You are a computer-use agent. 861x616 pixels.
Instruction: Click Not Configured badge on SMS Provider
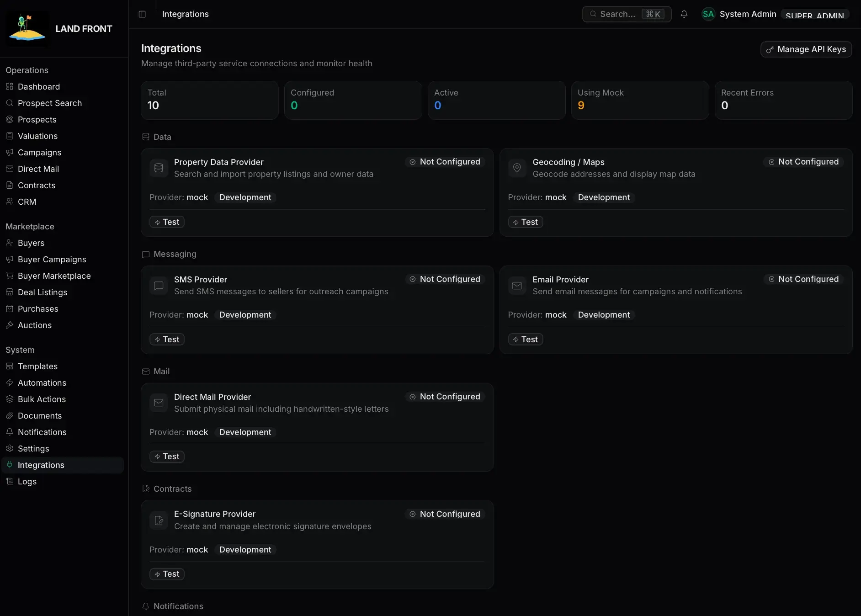click(x=445, y=279)
